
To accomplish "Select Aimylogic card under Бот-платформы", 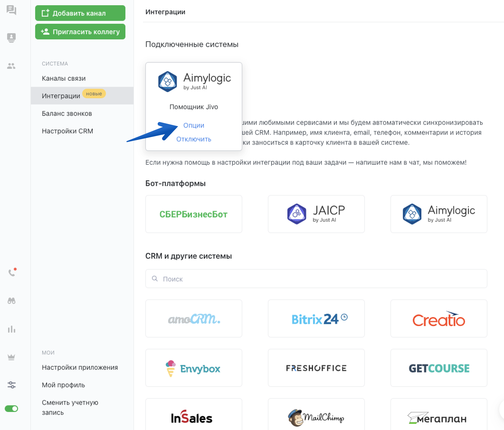I will pyautogui.click(x=439, y=214).
